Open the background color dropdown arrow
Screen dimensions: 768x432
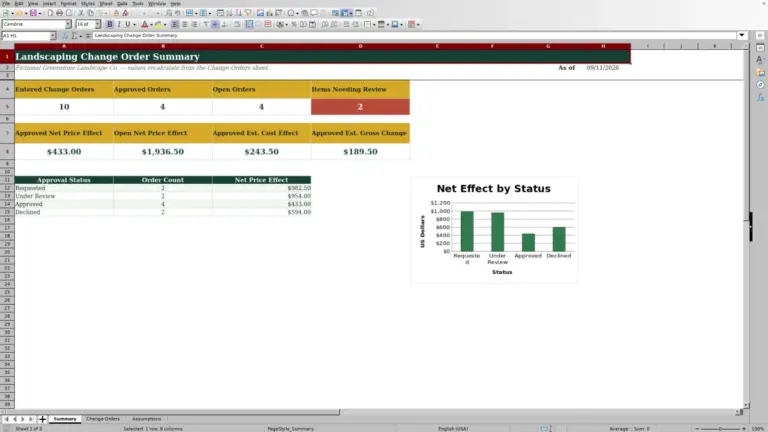165,24
